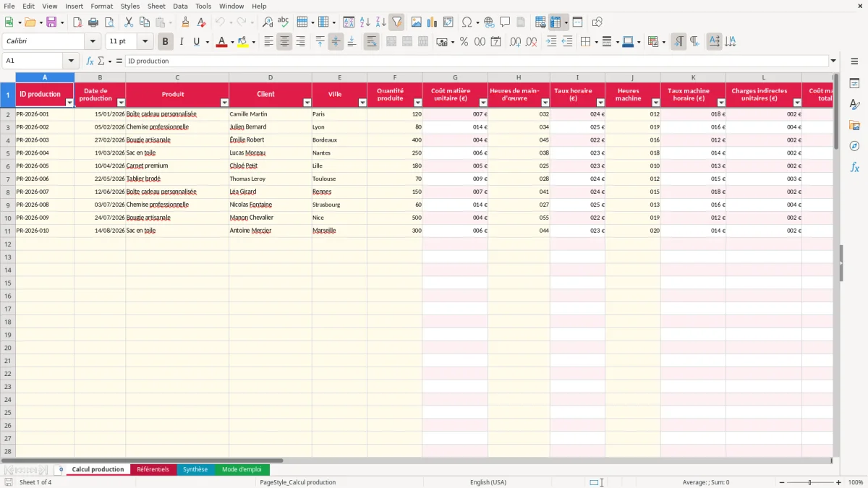Click the Insert Image icon

[x=417, y=22]
